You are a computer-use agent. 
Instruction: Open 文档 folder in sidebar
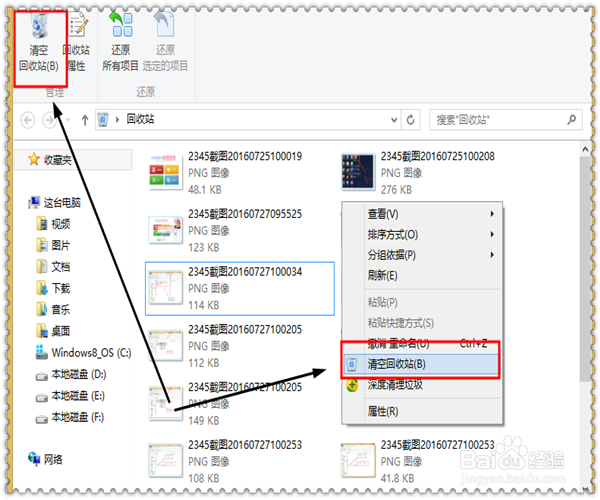click(x=54, y=267)
